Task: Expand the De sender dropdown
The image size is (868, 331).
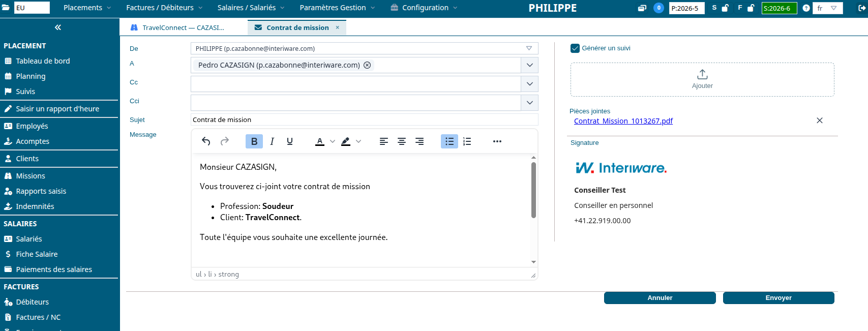Action: click(x=529, y=48)
